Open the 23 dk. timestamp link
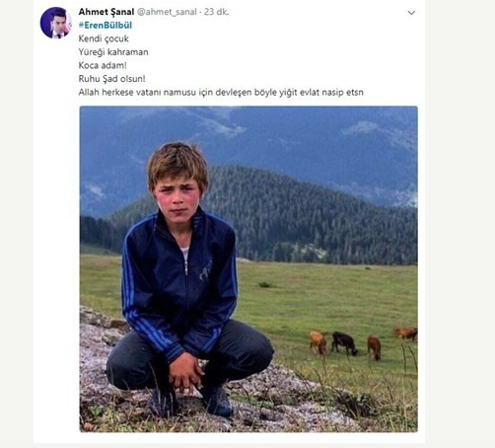The image size is (495, 448). pyautogui.click(x=216, y=12)
